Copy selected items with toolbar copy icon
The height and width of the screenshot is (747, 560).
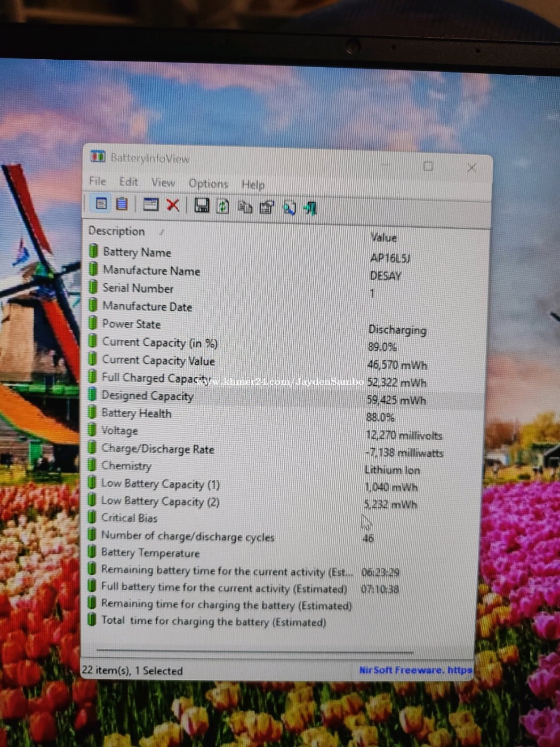(245, 207)
